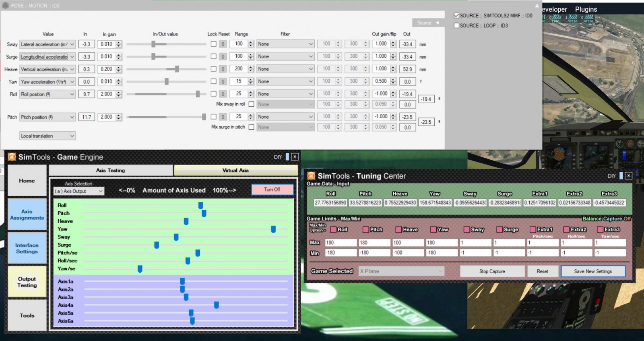Viewport: 644px width, 341px height.
Task: Click the Yaw Out gain stepper arrows
Action: (393, 81)
